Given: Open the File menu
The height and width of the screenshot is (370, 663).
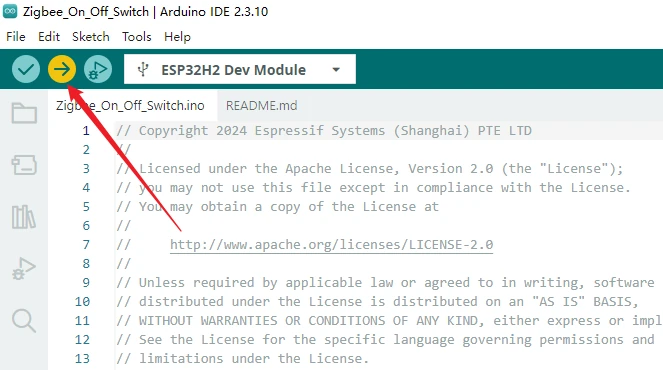Looking at the screenshot, I should [x=16, y=37].
